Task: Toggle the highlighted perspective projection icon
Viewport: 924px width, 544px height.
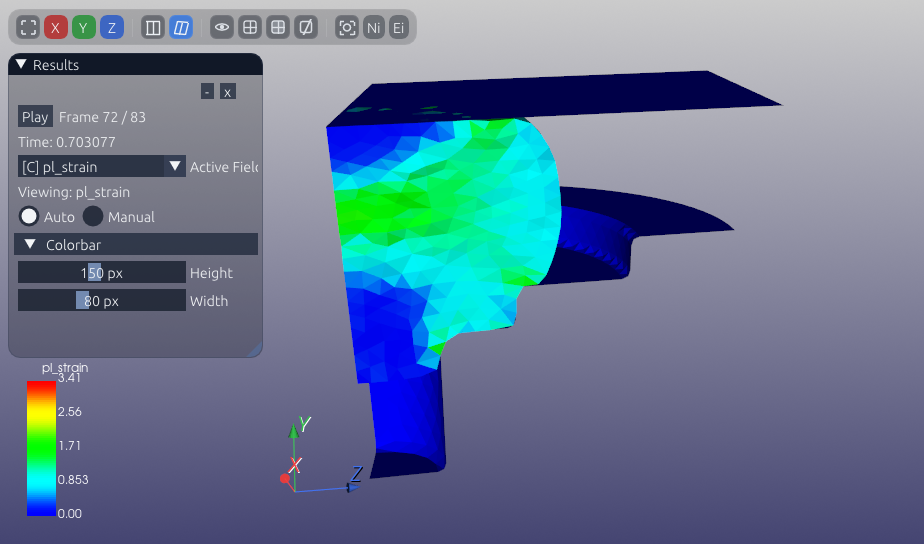Action: point(181,27)
